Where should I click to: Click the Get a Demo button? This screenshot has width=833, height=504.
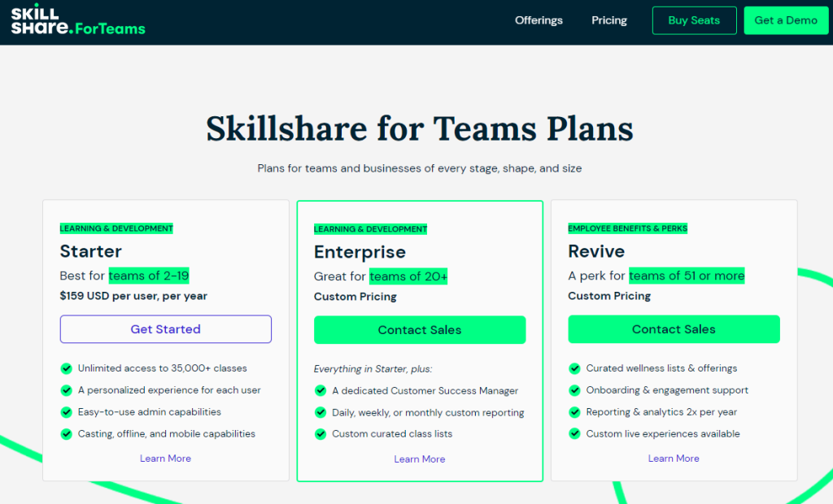click(786, 20)
